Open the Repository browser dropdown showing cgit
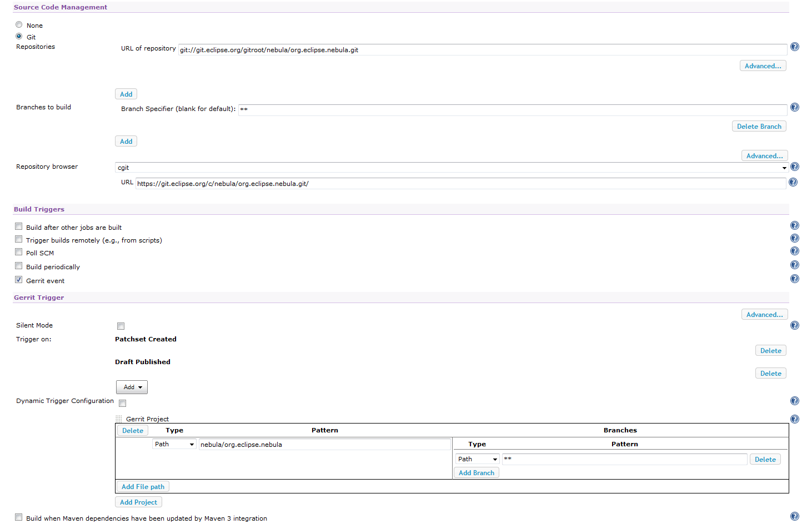This screenshot has height=524, width=812. pos(784,167)
